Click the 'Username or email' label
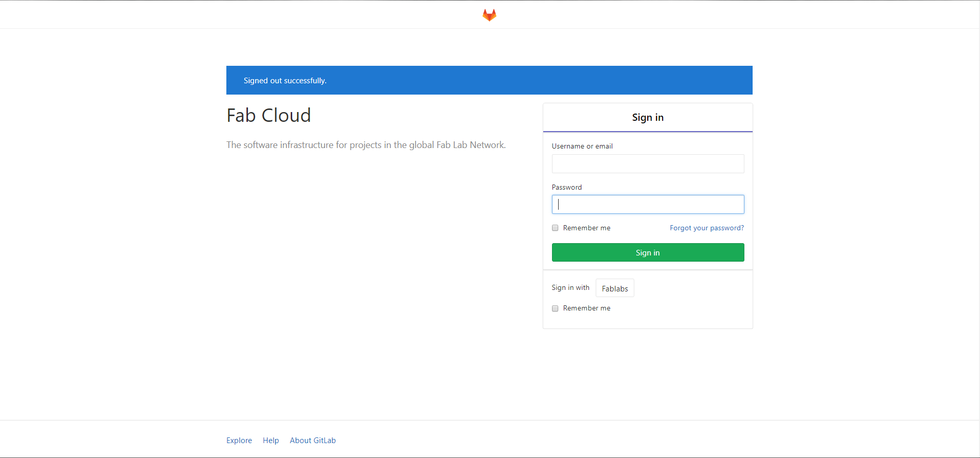Screen dimensions: 980x458 coord(582,146)
